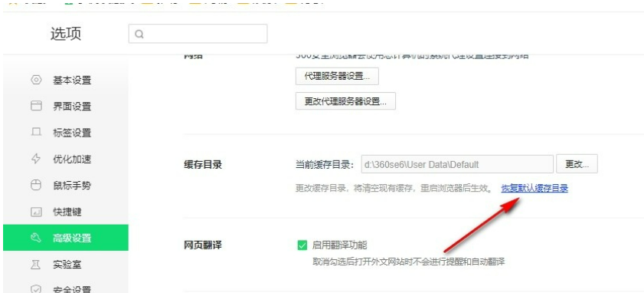
Task: Click the 缓存目录 section label
Action: point(202,165)
